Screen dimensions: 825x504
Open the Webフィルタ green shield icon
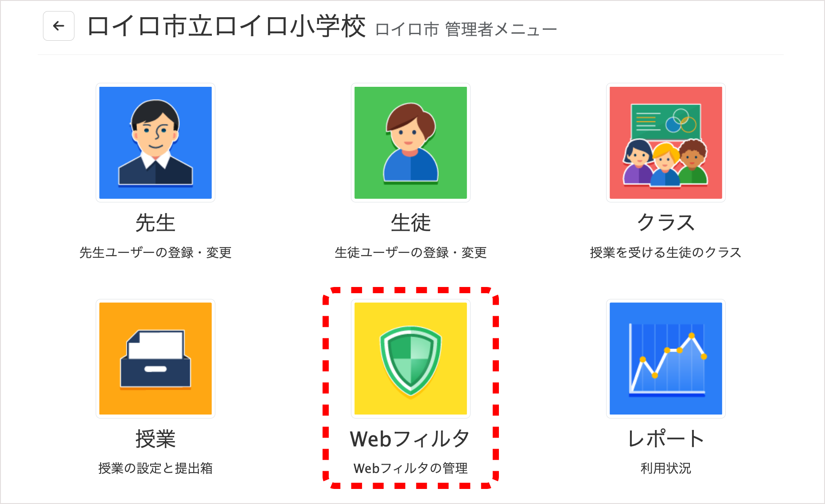pos(411,359)
